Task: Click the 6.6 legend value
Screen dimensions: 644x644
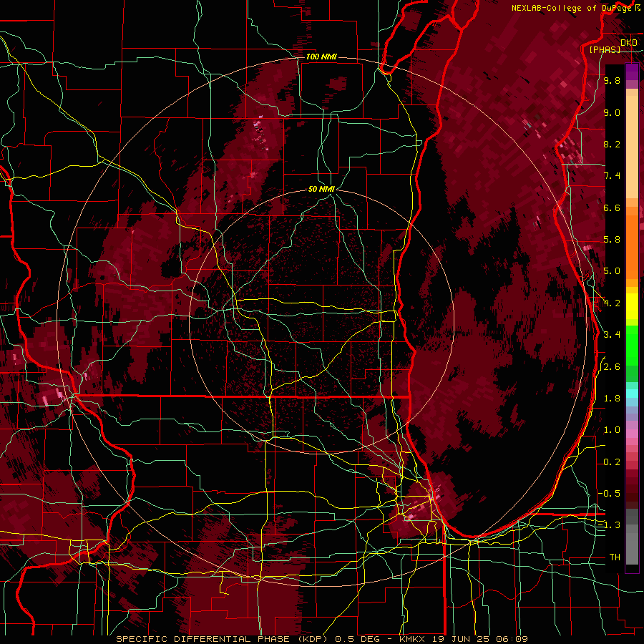Action: (612, 208)
